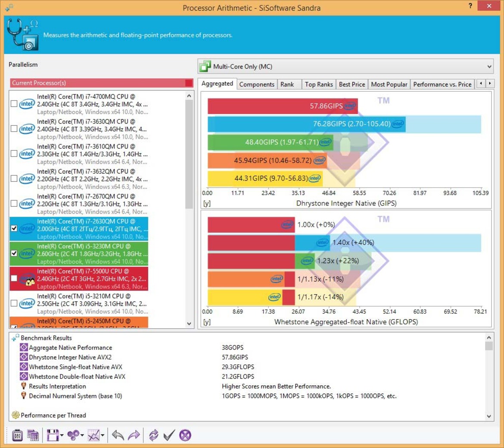Viewport: 504px width, 448px height.
Task: Open the Best Price tab
Action: tap(352, 84)
